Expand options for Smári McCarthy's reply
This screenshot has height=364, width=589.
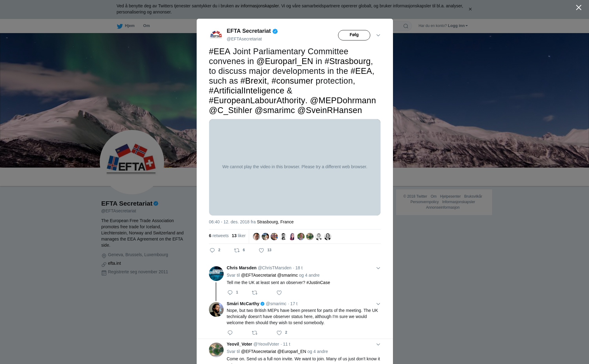click(378, 304)
